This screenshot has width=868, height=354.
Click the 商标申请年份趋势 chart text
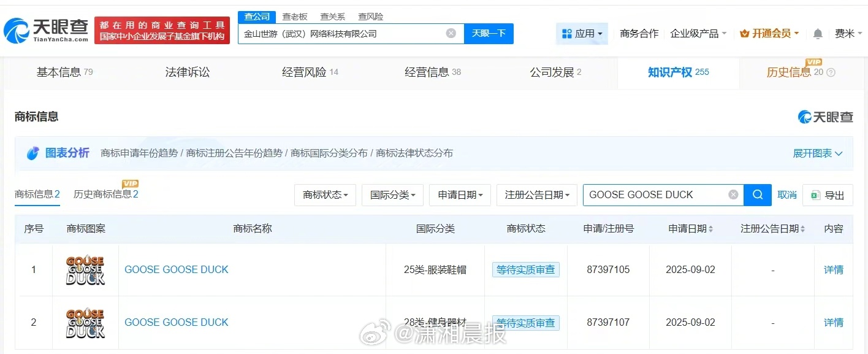point(139,153)
